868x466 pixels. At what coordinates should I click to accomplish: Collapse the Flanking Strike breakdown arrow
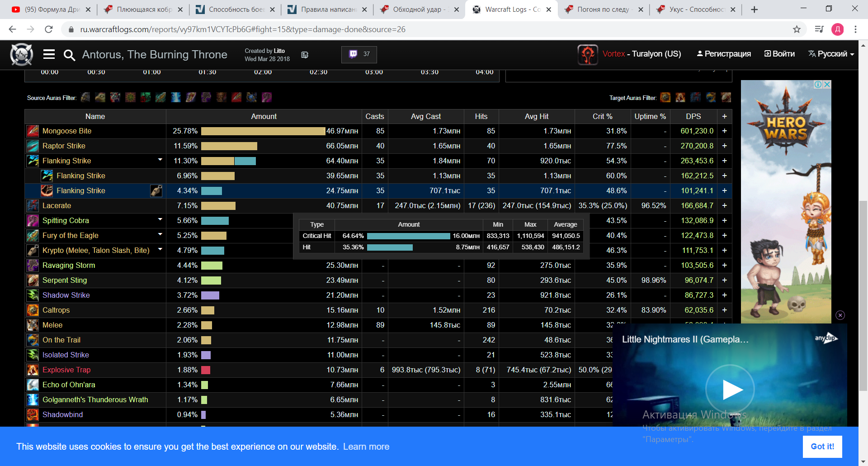pyautogui.click(x=160, y=160)
